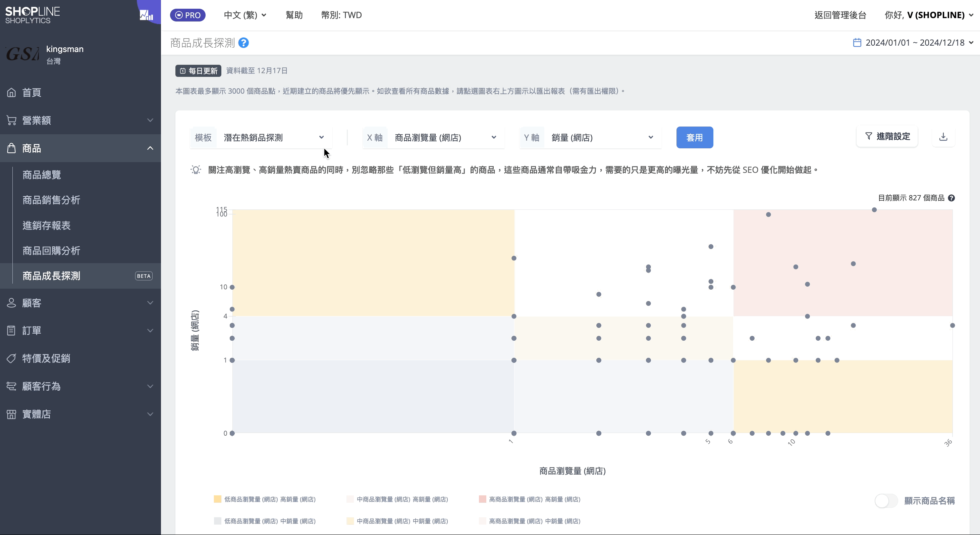
Task: Click the 進階設定 advanced settings button
Action: (887, 136)
